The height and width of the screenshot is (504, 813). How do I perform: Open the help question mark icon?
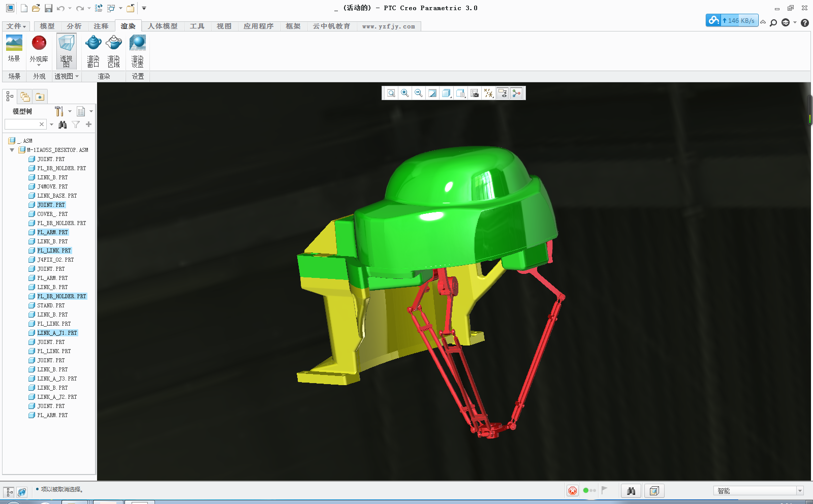coord(805,23)
